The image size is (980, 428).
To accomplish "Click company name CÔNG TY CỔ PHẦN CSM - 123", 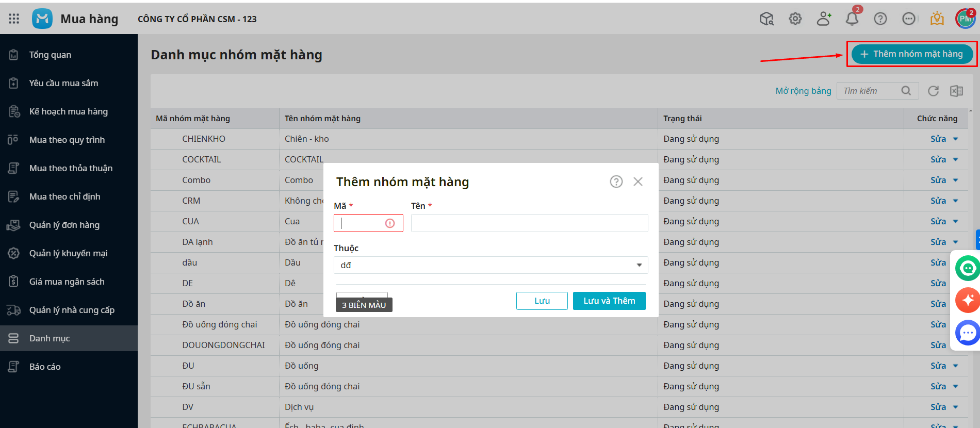I will (x=197, y=19).
